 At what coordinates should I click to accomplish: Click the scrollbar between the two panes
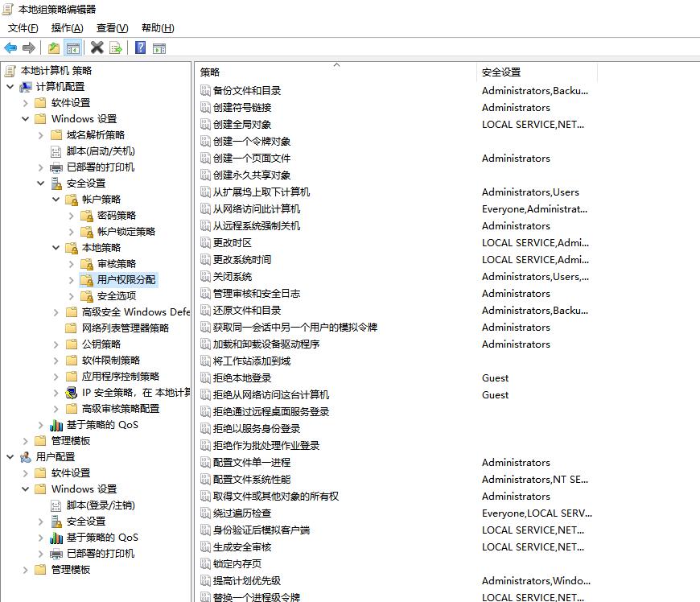click(x=190, y=322)
